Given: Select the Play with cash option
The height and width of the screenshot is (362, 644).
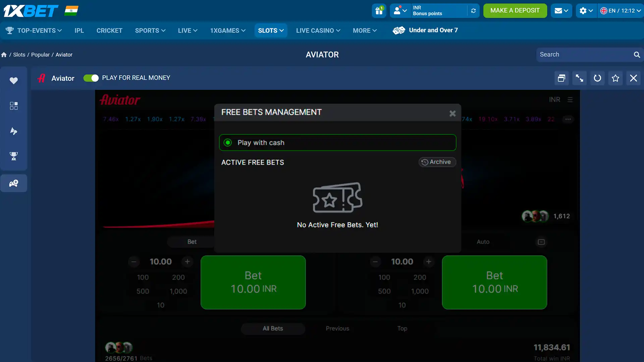Looking at the screenshot, I should pos(228,142).
